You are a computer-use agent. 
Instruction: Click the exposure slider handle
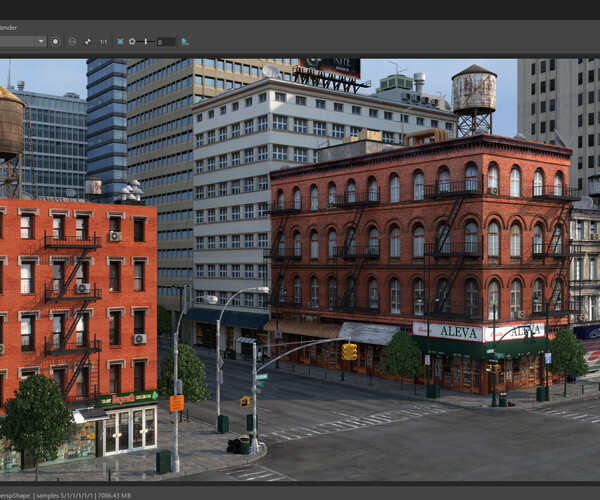click(146, 41)
